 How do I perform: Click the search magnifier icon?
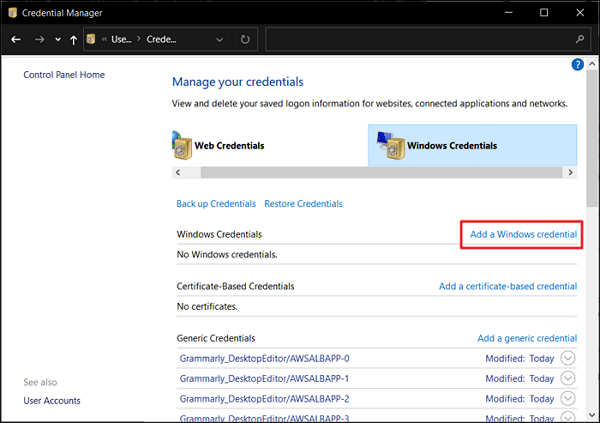point(580,40)
